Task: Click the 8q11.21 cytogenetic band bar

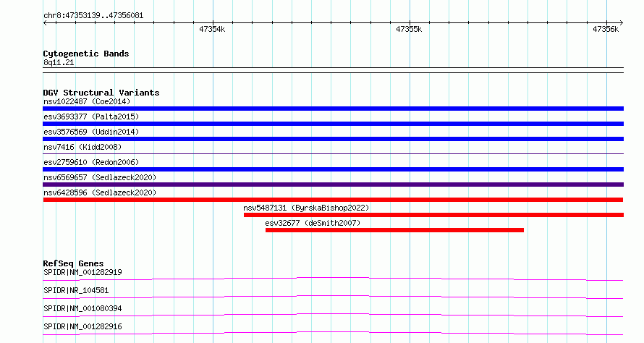Action: (x=333, y=70)
